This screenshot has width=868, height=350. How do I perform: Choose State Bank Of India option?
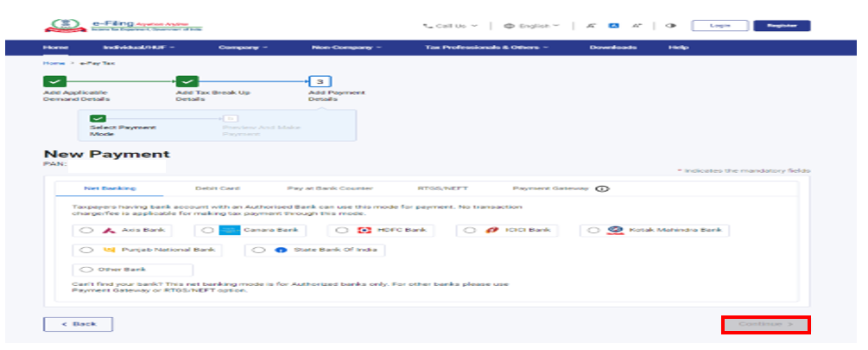[257, 250]
